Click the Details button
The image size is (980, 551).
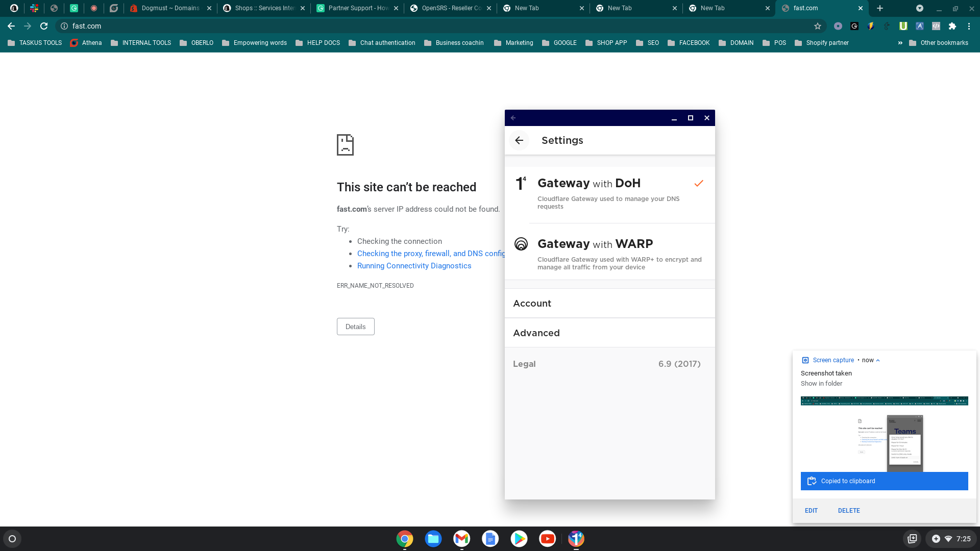[x=355, y=327]
